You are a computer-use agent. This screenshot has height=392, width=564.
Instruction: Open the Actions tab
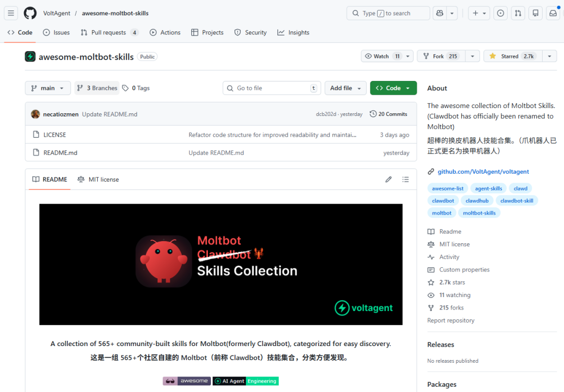[x=165, y=32]
